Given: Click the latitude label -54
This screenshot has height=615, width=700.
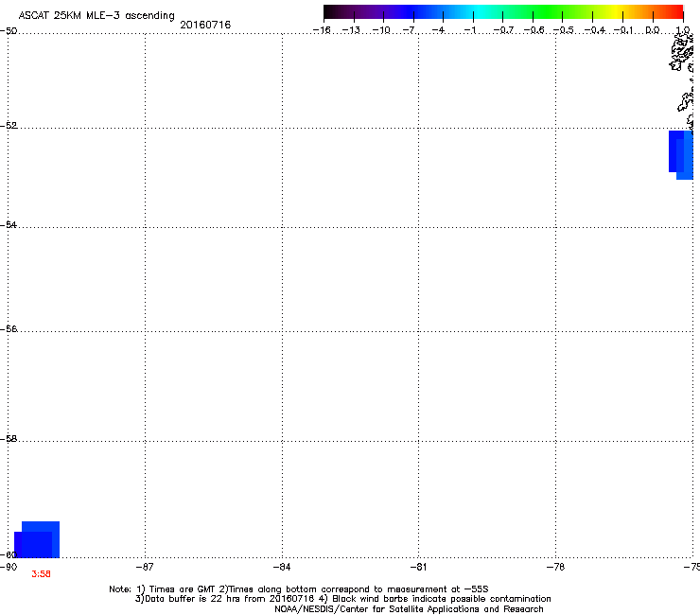Looking at the screenshot, I should click(9, 224).
